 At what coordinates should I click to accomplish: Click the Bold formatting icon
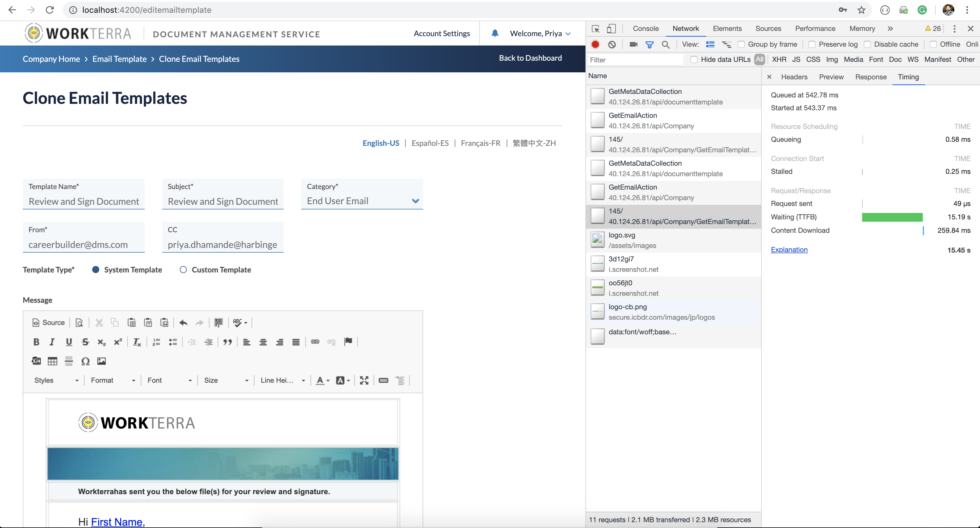click(x=36, y=342)
